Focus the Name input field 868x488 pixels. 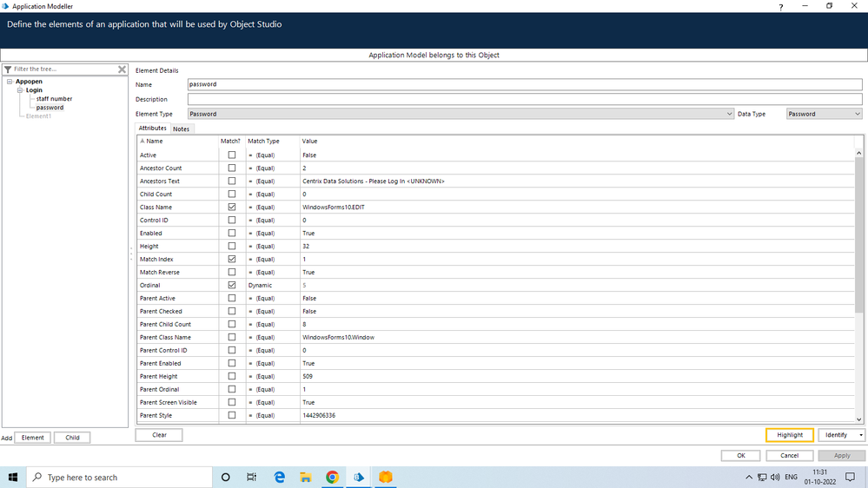524,84
